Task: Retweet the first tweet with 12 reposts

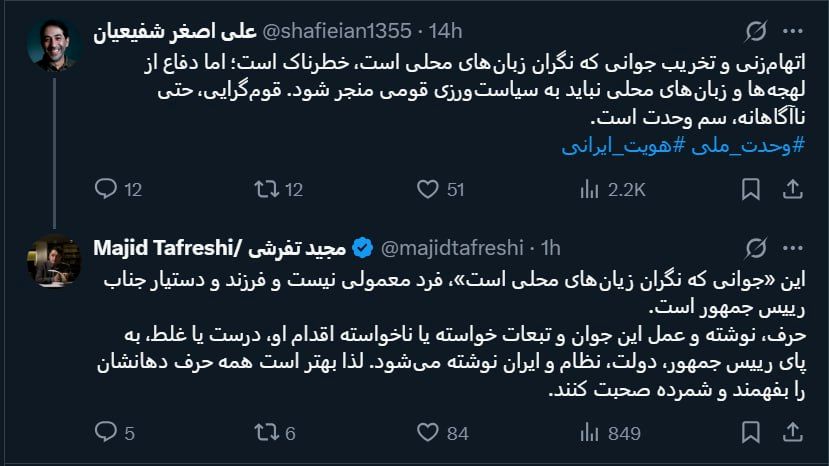Action: click(268, 188)
